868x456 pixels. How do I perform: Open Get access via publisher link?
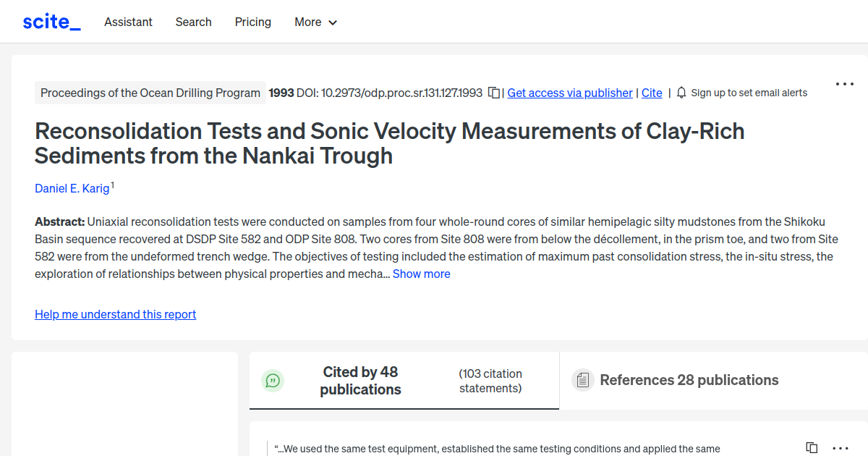(569, 93)
